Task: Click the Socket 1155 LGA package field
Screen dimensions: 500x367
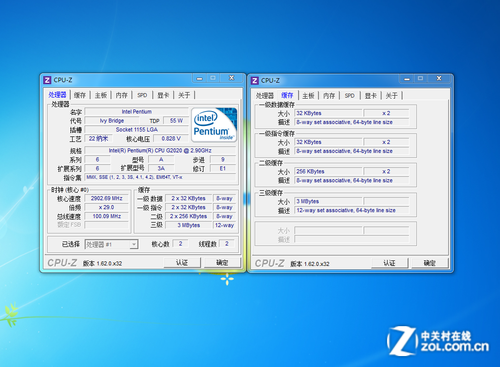Action: [137, 130]
